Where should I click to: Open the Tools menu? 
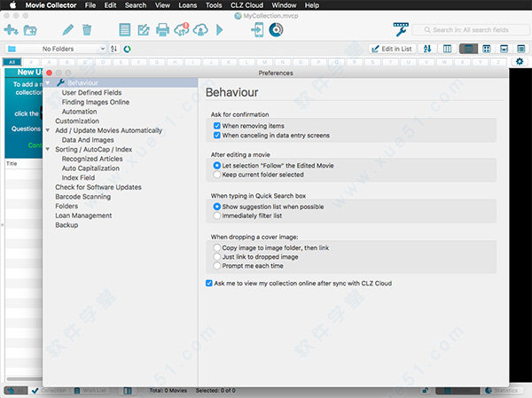(x=214, y=5)
